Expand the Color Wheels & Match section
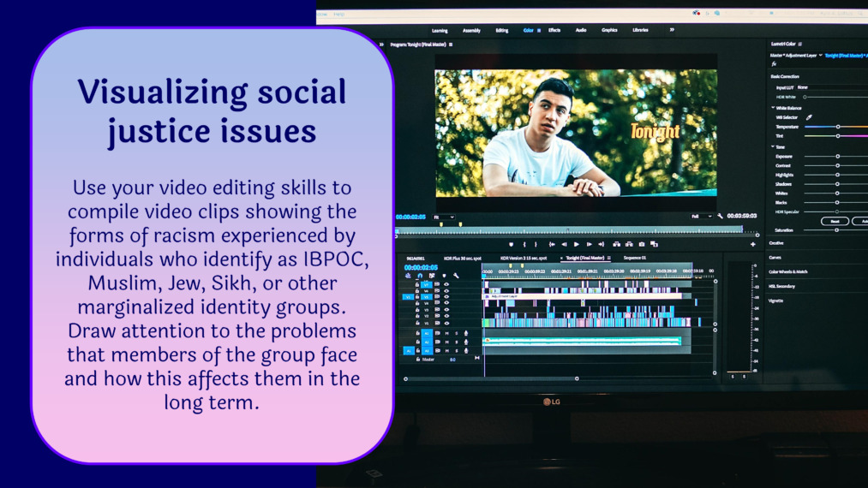868x488 pixels. pos(788,271)
